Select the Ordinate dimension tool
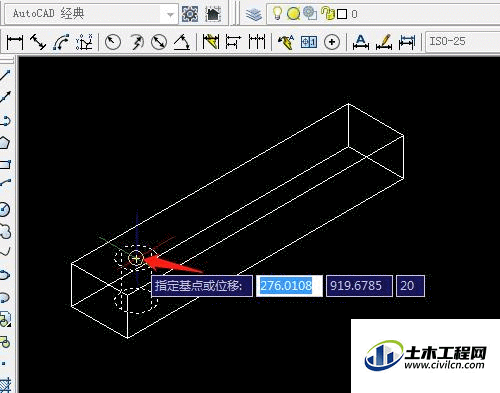The height and width of the screenshot is (393, 500). click(x=84, y=42)
